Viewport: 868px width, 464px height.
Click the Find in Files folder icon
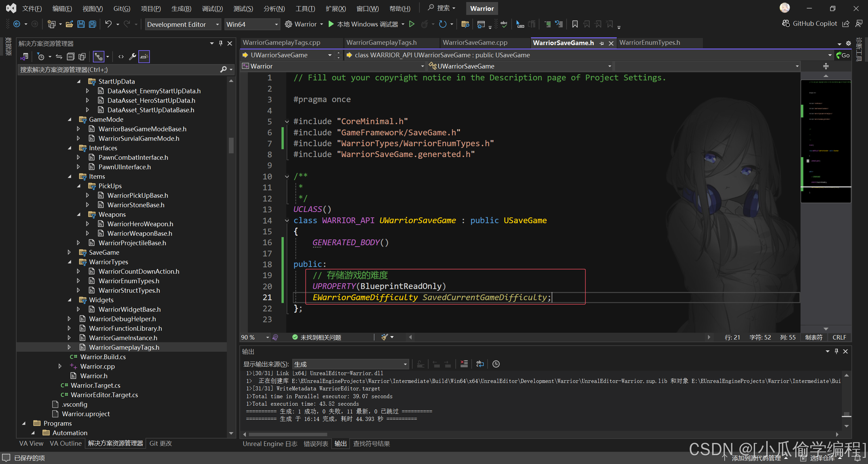click(465, 24)
